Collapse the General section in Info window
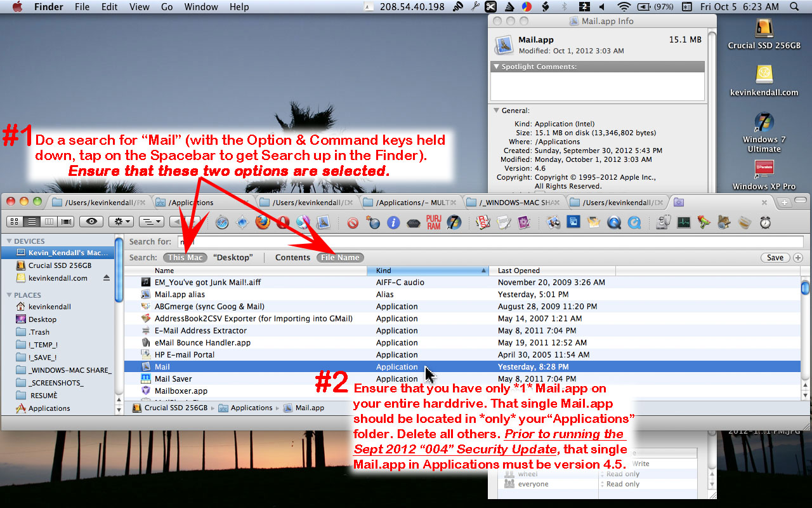This screenshot has height=508, width=812. tap(496, 110)
